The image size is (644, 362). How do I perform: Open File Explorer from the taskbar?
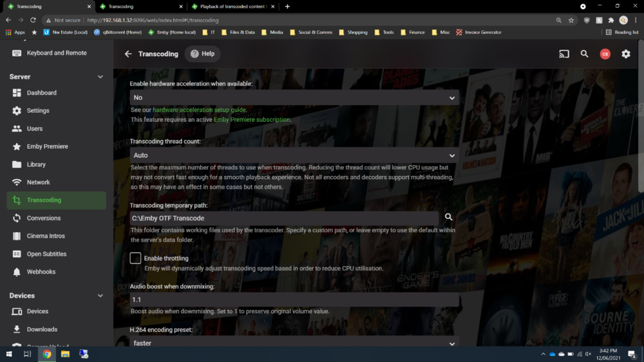tap(65, 354)
